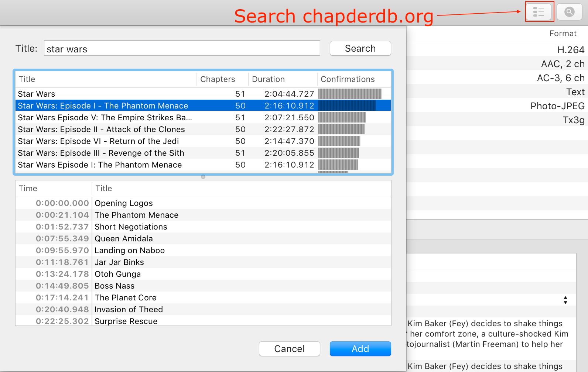The image size is (588, 372).
Task: Click confirmations bar of Attack of the Clones
Action: pyautogui.click(x=341, y=129)
